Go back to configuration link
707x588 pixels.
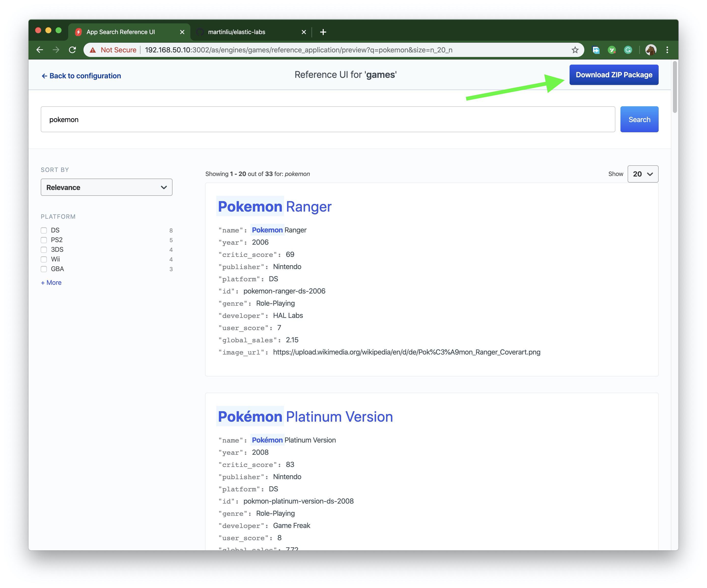pyautogui.click(x=81, y=76)
